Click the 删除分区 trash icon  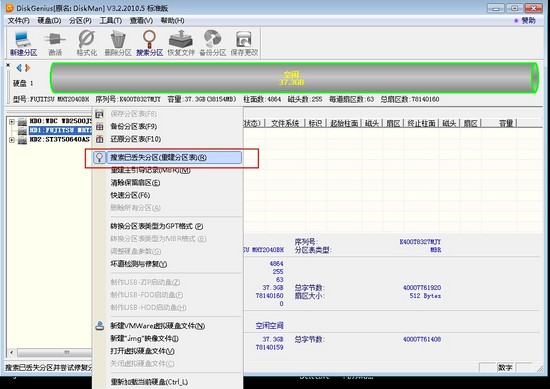[118, 43]
